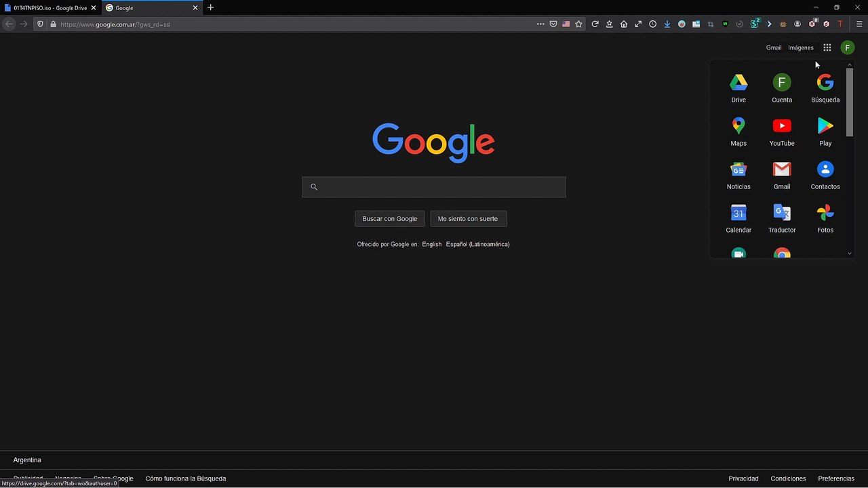Open Maps from the apps panel
The width and height of the screenshot is (868, 488).
coord(738,132)
